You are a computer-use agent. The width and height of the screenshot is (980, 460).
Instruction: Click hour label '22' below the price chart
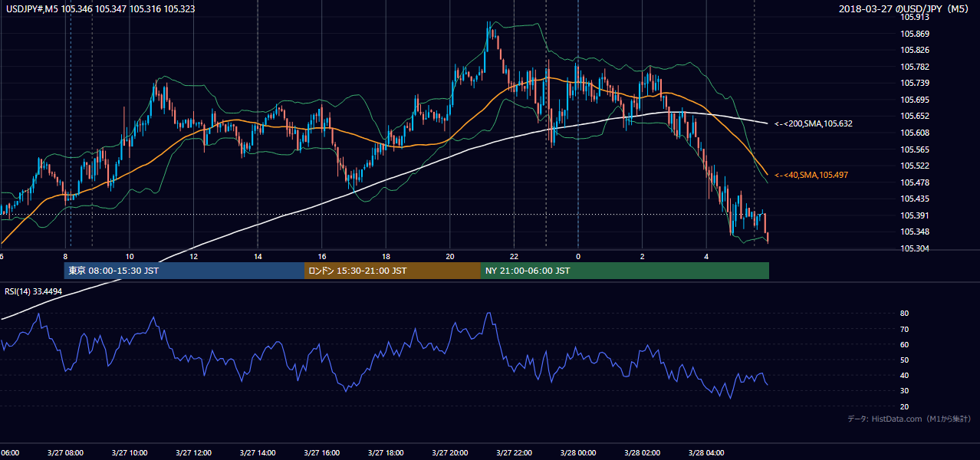(514, 256)
